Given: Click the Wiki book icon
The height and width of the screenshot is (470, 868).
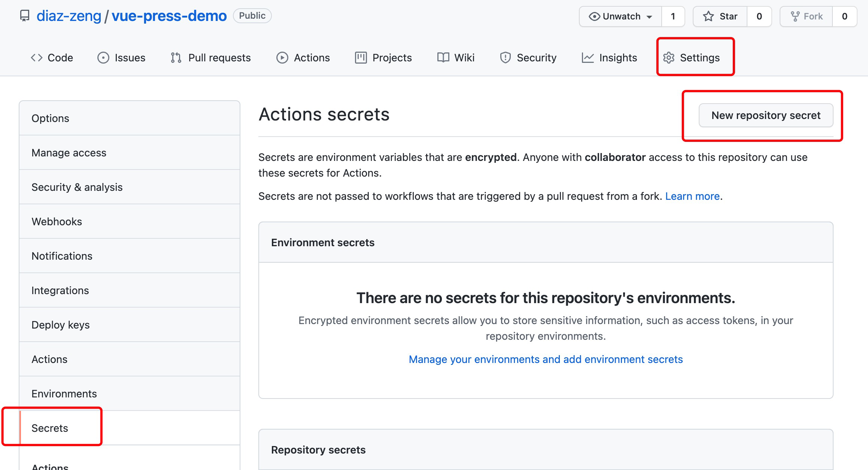Looking at the screenshot, I should [x=443, y=58].
